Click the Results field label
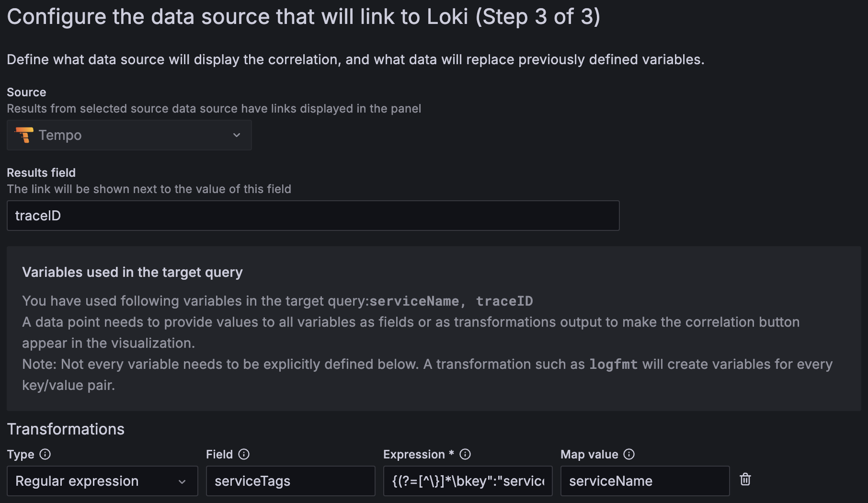Viewport: 868px width, 503px height. click(x=41, y=172)
